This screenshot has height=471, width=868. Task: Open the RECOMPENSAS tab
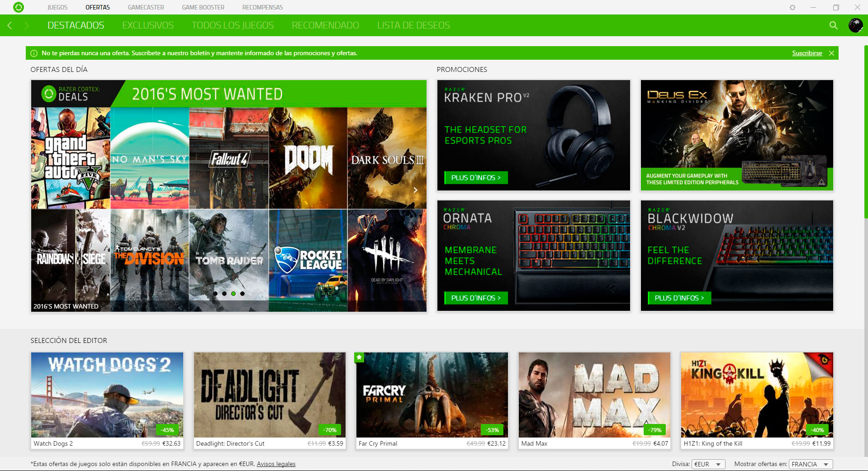coord(262,7)
